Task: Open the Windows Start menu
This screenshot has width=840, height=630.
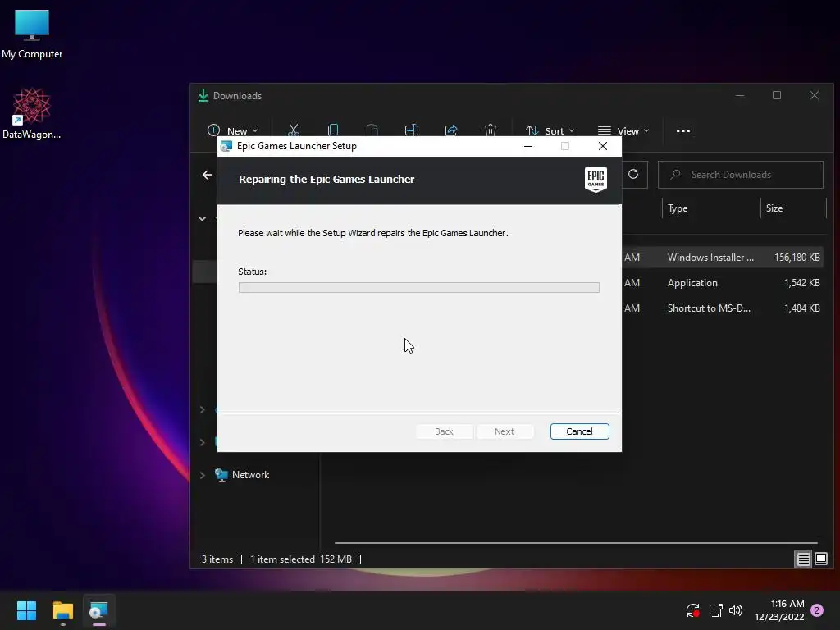Action: coord(26,610)
